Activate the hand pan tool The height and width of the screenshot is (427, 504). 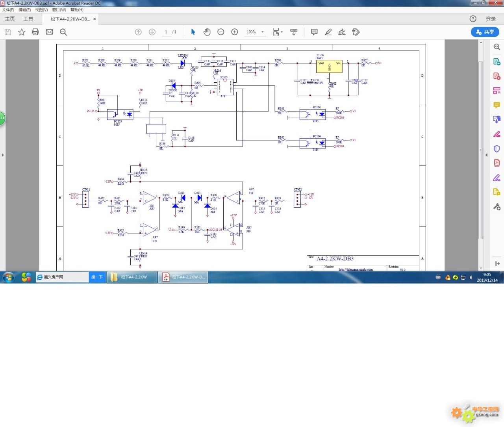click(207, 32)
